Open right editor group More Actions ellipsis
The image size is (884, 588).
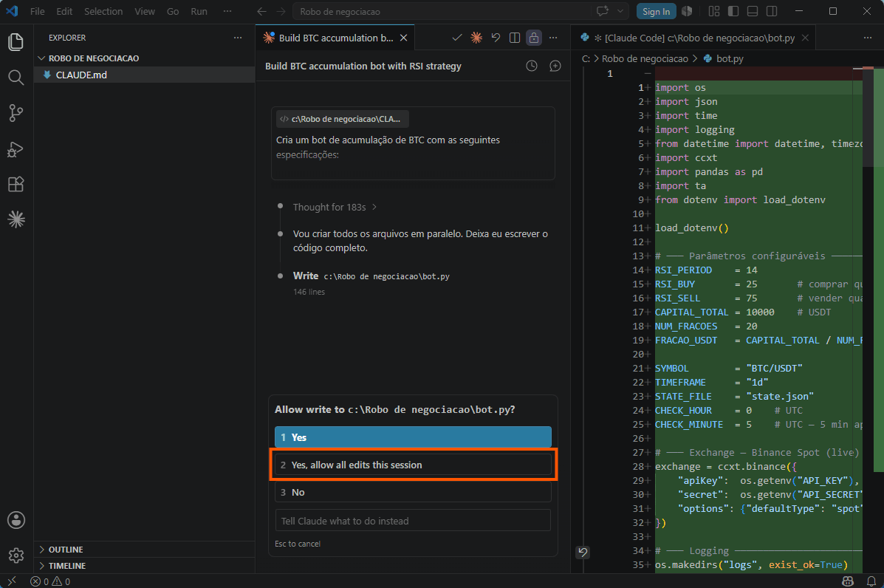coord(867,38)
